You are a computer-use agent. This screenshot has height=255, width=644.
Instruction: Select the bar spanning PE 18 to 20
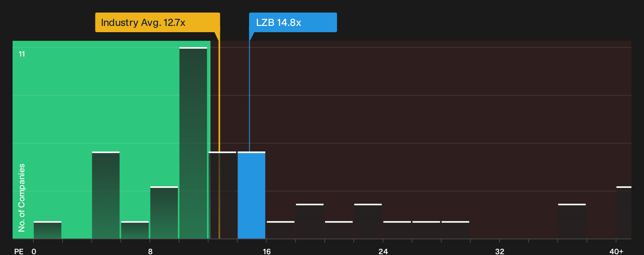coord(310,221)
